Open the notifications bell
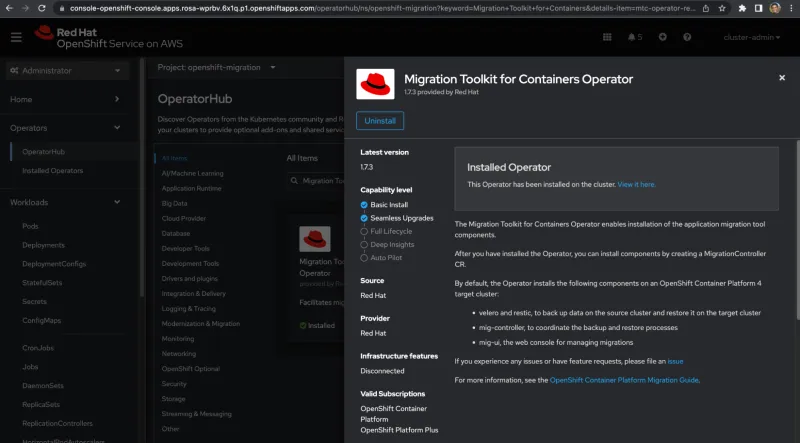Viewport: 800px width, 443px height. (x=632, y=37)
